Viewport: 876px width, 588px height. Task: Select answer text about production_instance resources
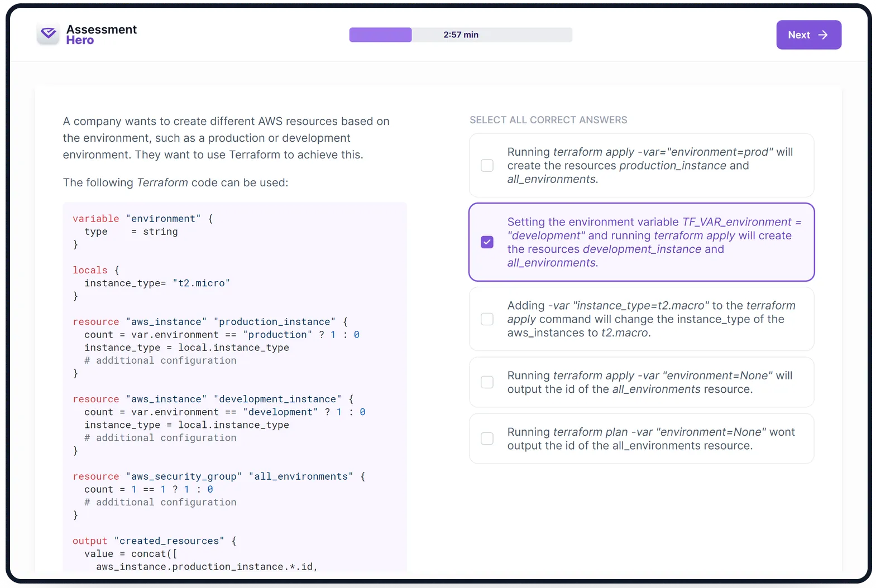click(x=650, y=166)
